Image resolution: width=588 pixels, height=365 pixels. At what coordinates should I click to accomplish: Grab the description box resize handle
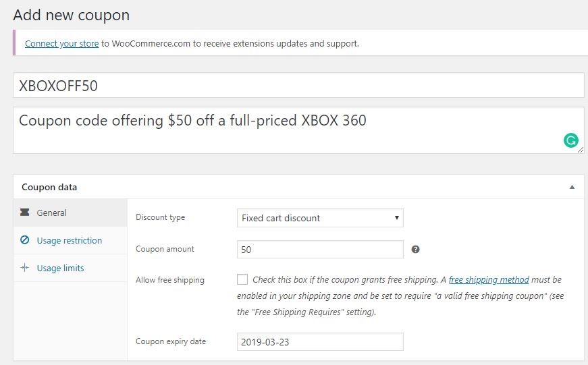[x=581, y=150]
